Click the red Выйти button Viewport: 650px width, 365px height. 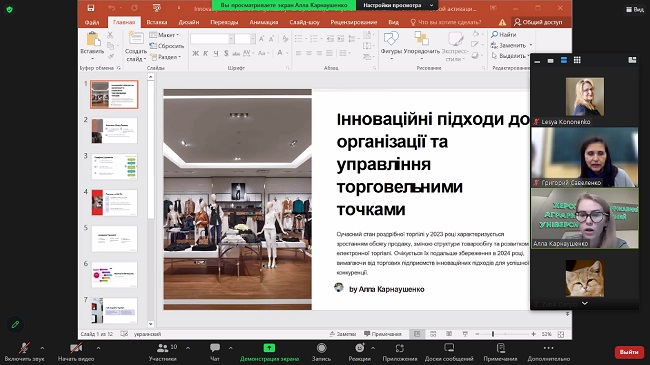(x=629, y=352)
